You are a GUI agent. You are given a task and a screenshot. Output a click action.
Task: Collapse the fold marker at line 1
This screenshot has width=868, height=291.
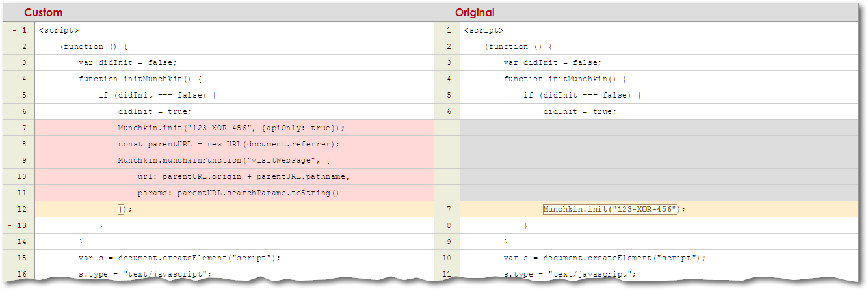pyautogui.click(x=14, y=30)
